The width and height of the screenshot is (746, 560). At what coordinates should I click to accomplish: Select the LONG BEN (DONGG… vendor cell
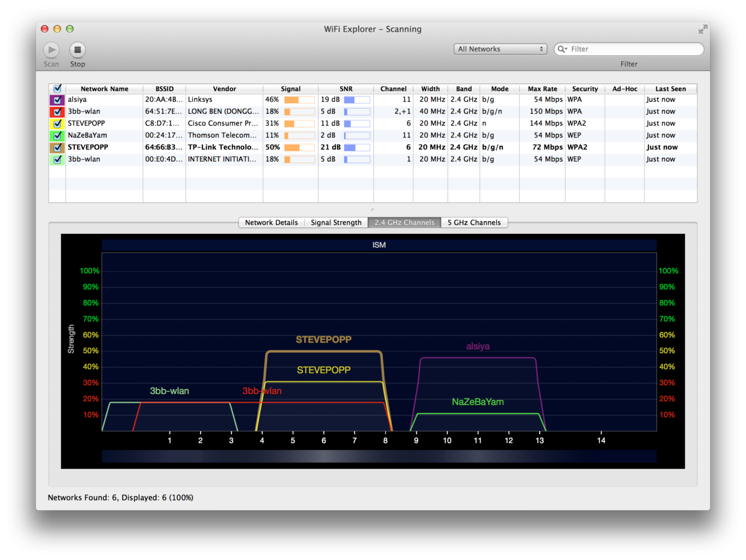(x=223, y=111)
